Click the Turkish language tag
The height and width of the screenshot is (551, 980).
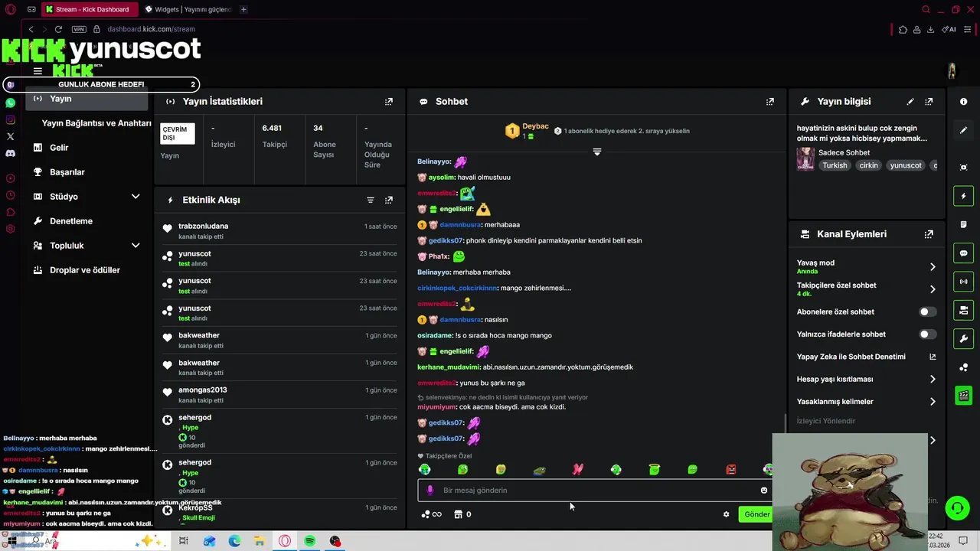coord(835,165)
